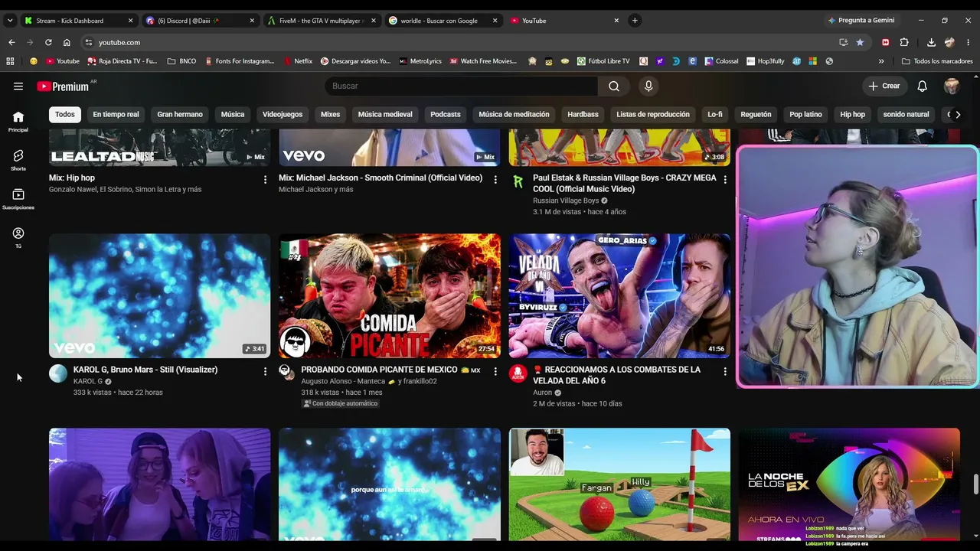
Task: Open the COMIDA PICANTE video thumbnail
Action: point(390,296)
